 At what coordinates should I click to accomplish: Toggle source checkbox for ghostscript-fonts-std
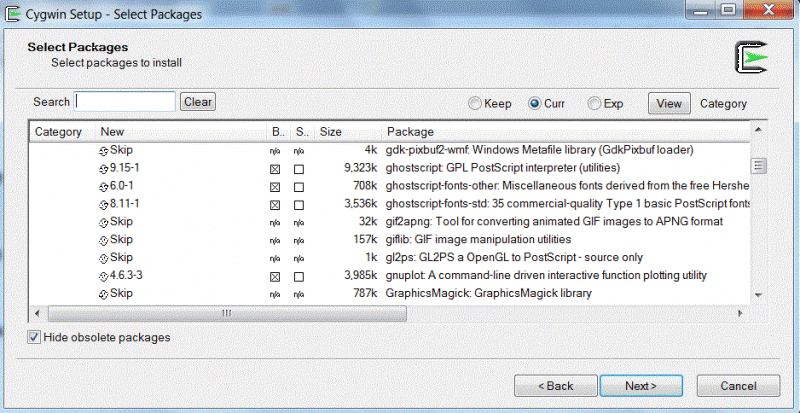pos(299,205)
